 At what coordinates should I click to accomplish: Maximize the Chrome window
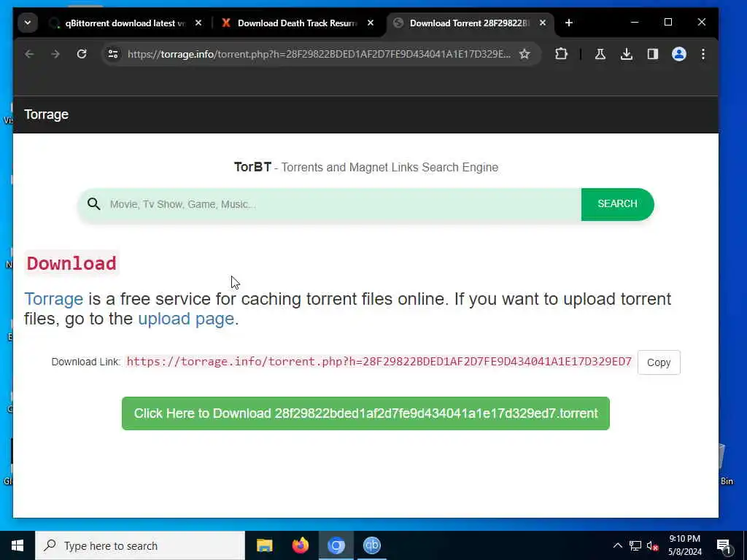click(668, 23)
